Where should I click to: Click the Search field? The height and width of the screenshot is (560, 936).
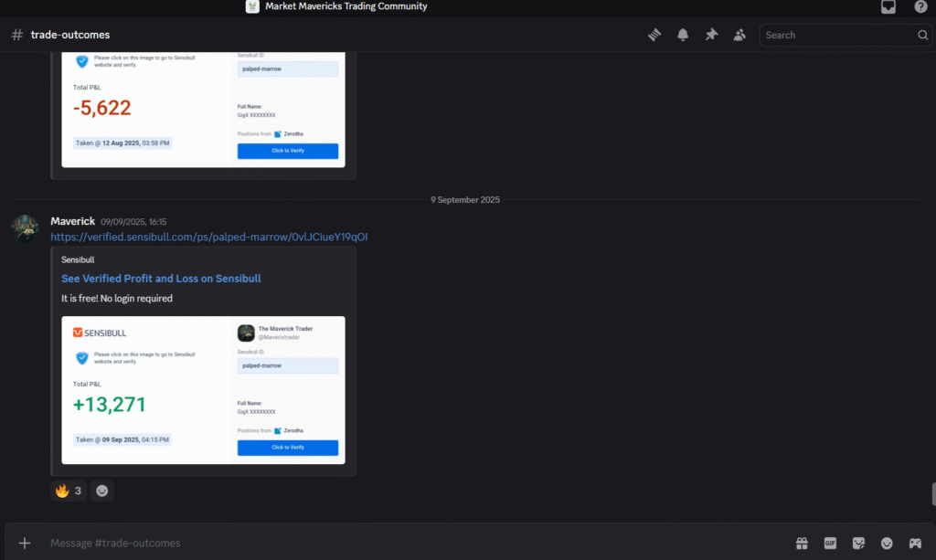(x=836, y=35)
